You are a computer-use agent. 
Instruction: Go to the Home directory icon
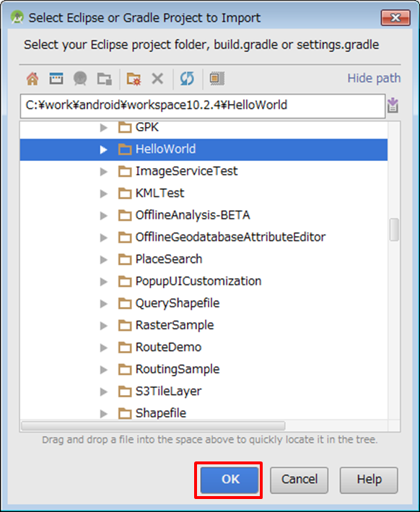pyautogui.click(x=32, y=79)
